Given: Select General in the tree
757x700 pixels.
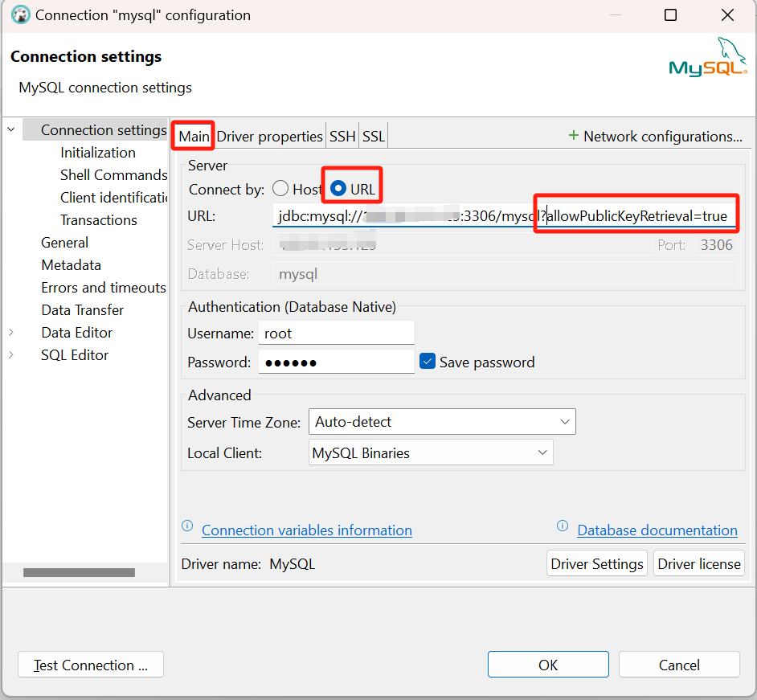Looking at the screenshot, I should coord(65,243).
